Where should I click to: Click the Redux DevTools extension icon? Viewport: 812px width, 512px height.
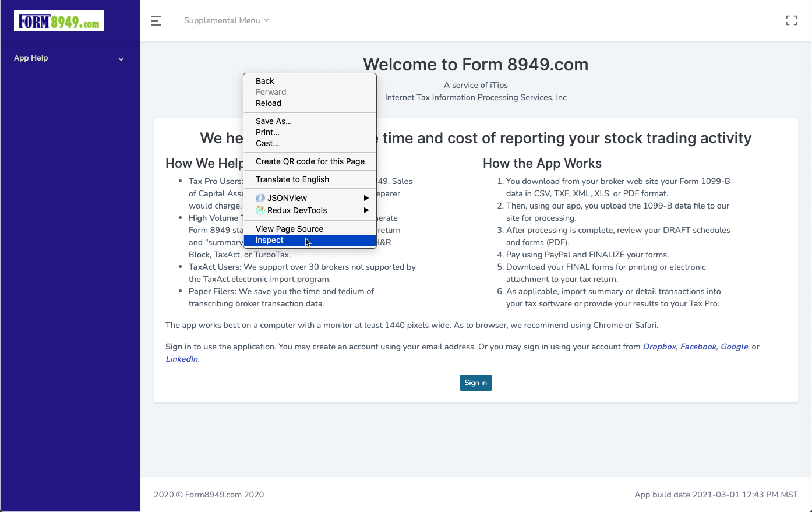pyautogui.click(x=260, y=210)
